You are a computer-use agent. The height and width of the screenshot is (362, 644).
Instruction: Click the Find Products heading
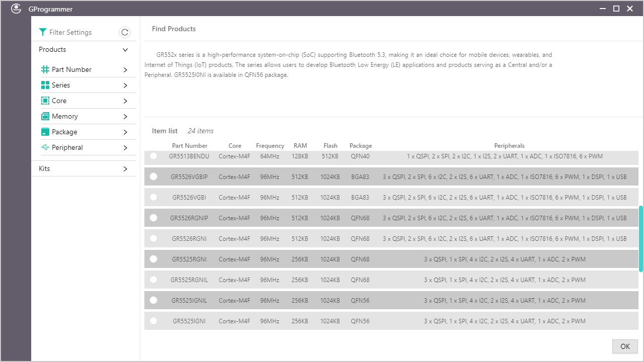click(174, 29)
